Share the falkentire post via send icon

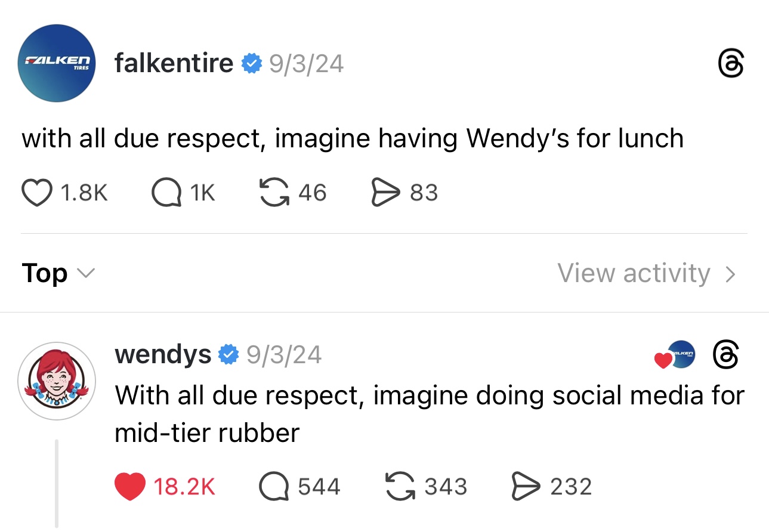(385, 193)
